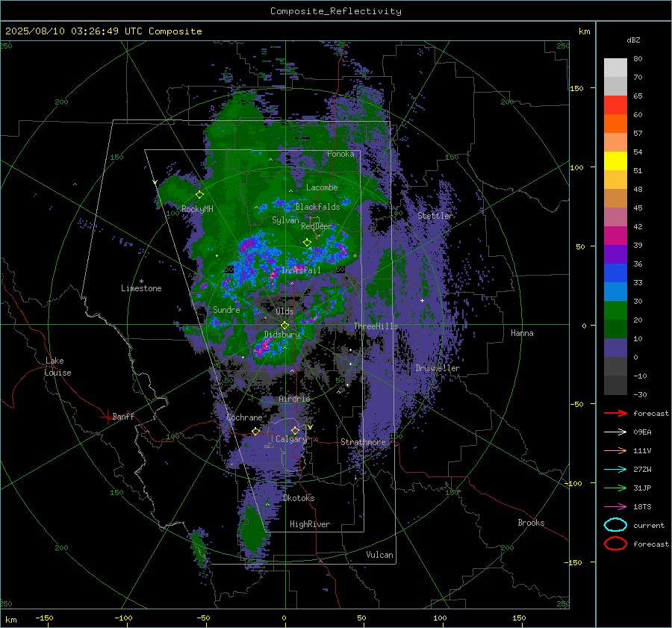Click the Sundre label

(226, 309)
